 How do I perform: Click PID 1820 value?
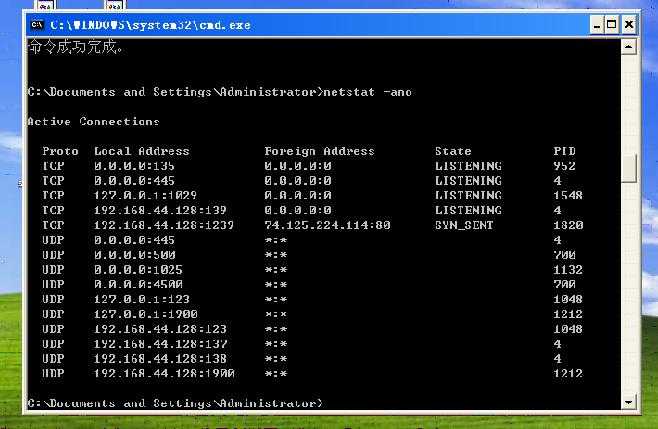pyautogui.click(x=568, y=225)
